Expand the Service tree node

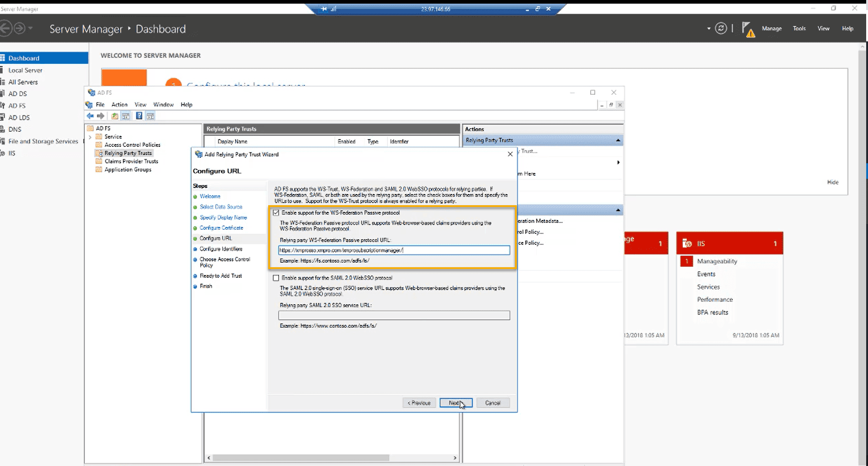(90, 137)
